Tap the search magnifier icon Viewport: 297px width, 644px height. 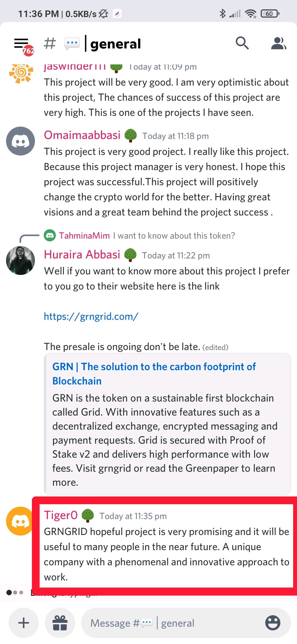click(242, 43)
